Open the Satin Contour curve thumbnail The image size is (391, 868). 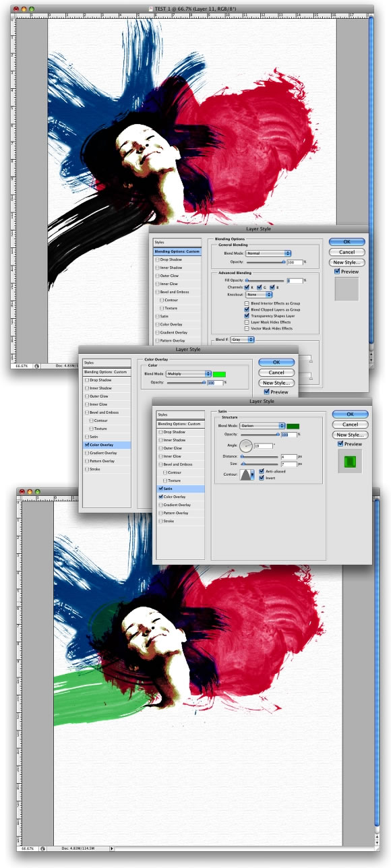point(245,474)
